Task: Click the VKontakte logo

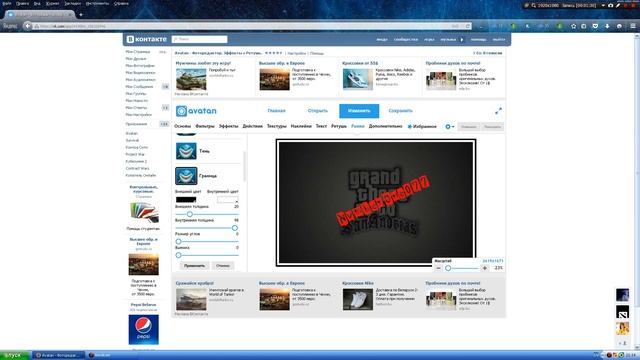Action: point(147,39)
